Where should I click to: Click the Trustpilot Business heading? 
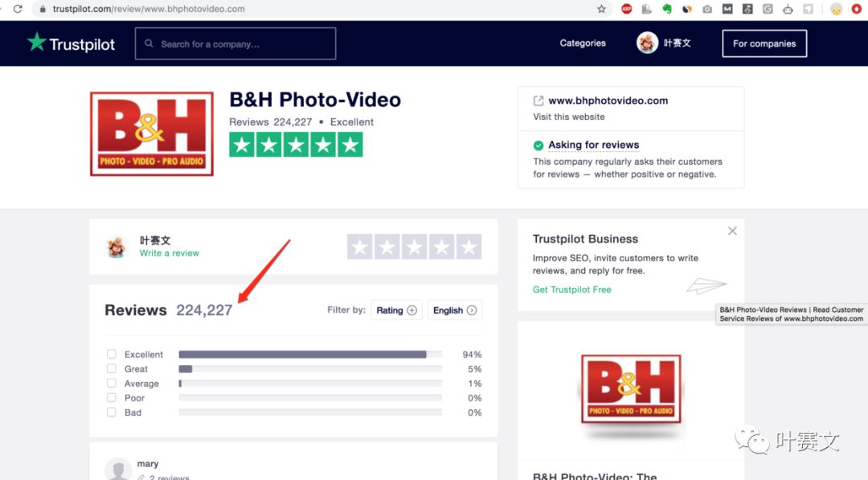point(585,239)
